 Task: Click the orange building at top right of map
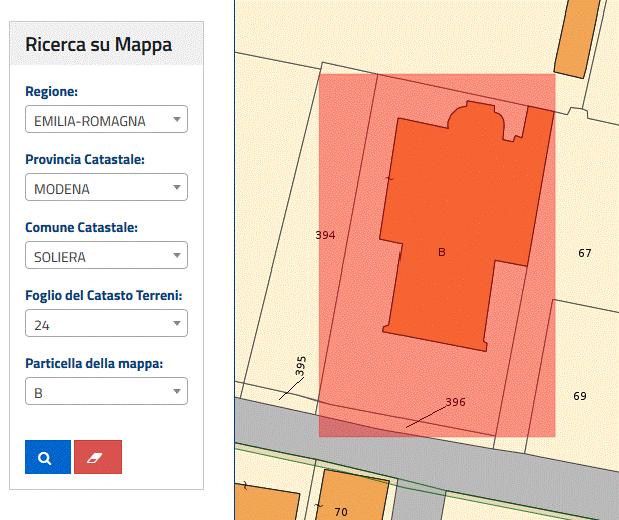coord(577,38)
